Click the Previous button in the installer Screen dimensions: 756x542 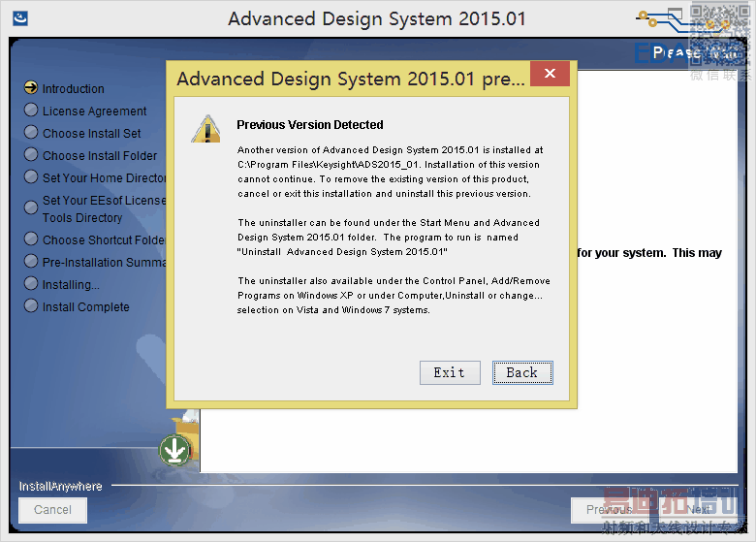609,510
